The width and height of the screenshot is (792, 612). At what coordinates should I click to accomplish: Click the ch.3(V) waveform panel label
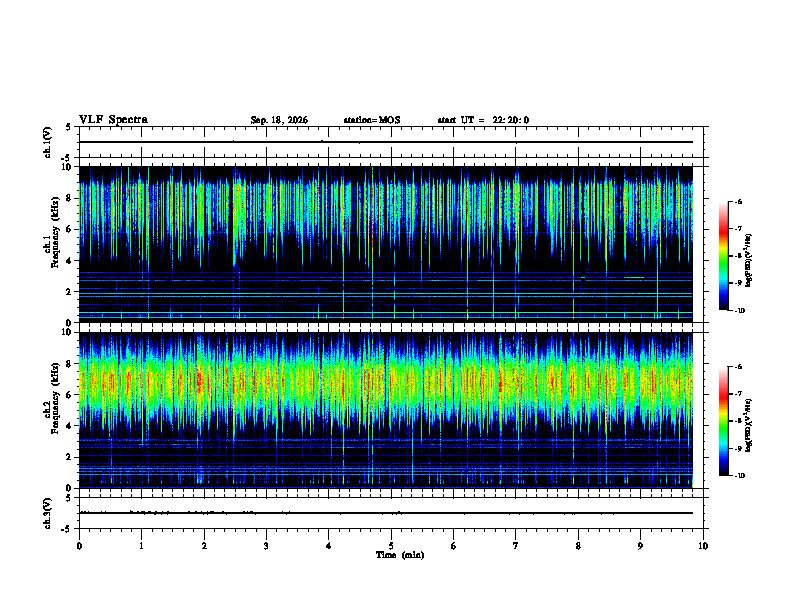(48, 513)
